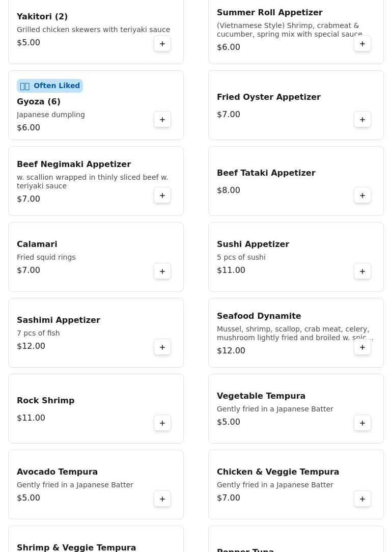
Task: Add Fried Oyster Appetizer to order
Action: point(362,120)
